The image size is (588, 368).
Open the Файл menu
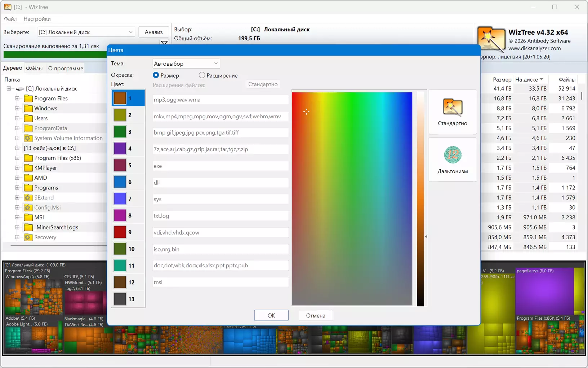click(x=10, y=19)
